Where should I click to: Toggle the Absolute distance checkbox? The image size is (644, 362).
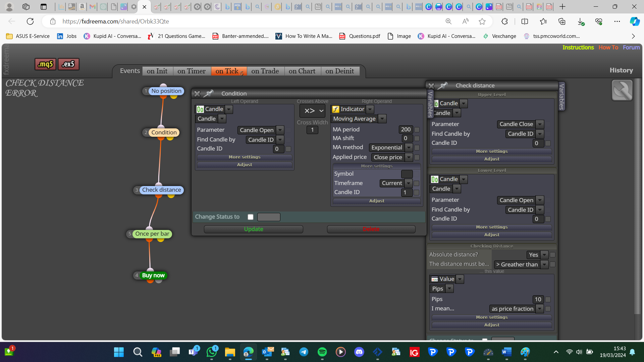[552, 255]
